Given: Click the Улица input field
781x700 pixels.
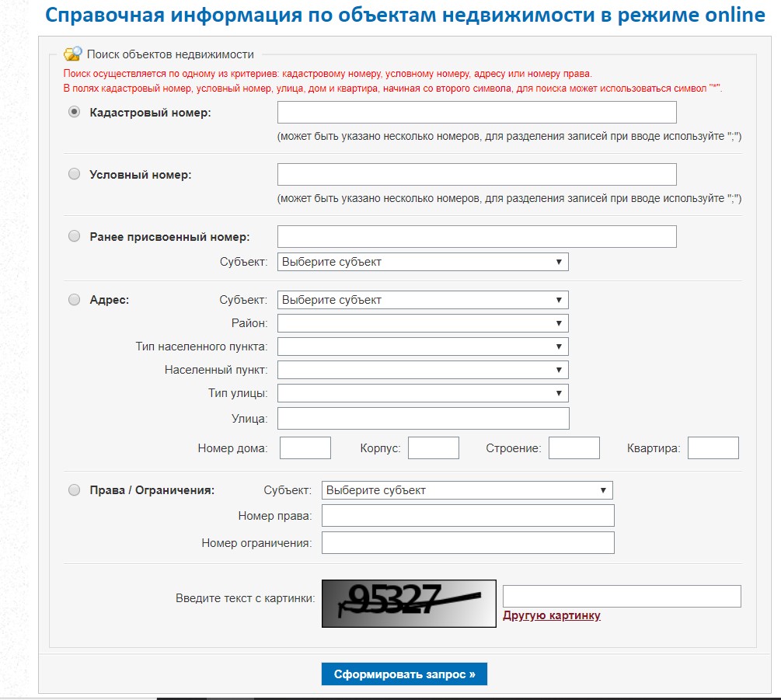Looking at the screenshot, I should [x=423, y=418].
